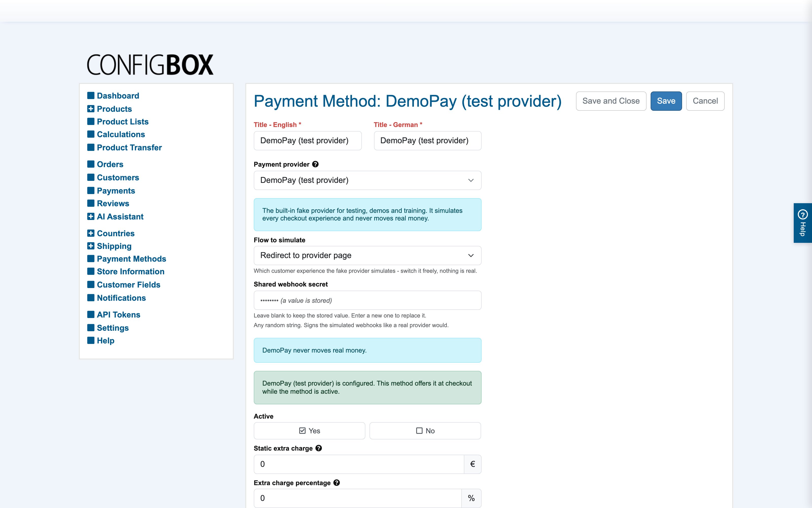Click the Shared webhook secret field
The height and width of the screenshot is (508, 812).
pos(367,300)
